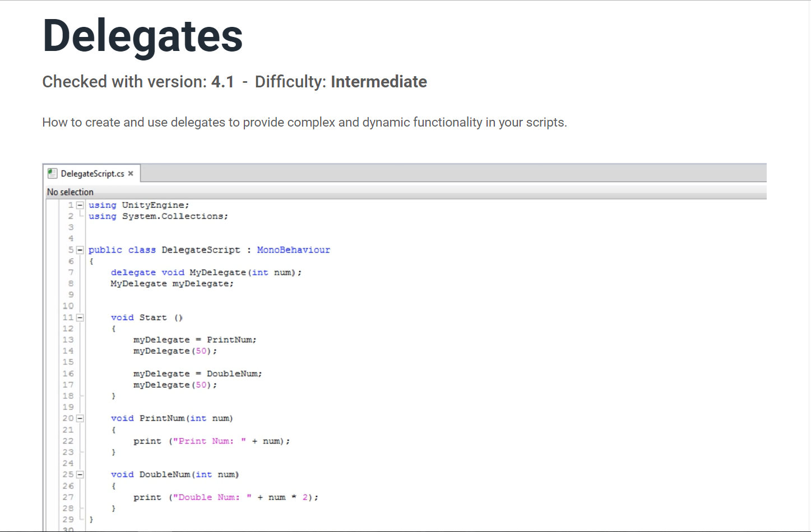The image size is (811, 532).
Task: Click line number 10 in gutter
Action: [68, 306]
